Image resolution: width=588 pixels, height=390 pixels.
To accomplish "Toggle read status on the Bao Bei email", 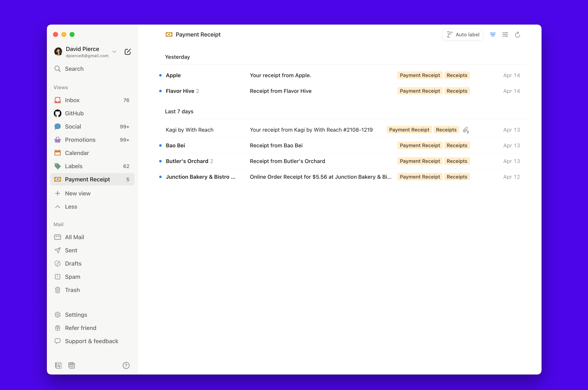I will tap(160, 145).
